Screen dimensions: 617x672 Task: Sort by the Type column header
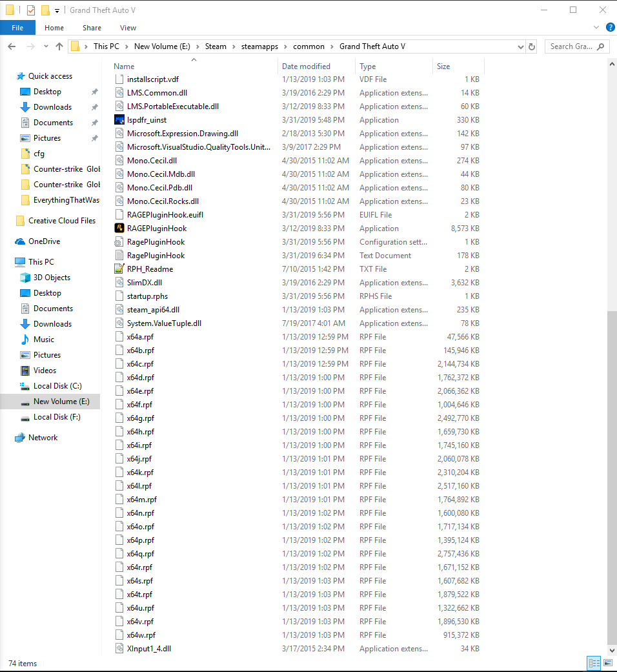click(x=394, y=66)
